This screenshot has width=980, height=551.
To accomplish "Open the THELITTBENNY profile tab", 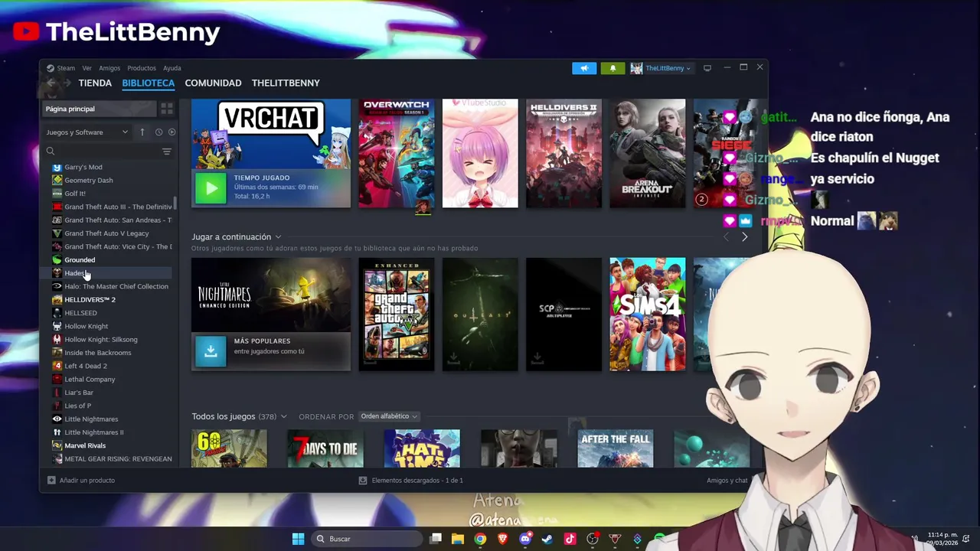I will (x=286, y=83).
